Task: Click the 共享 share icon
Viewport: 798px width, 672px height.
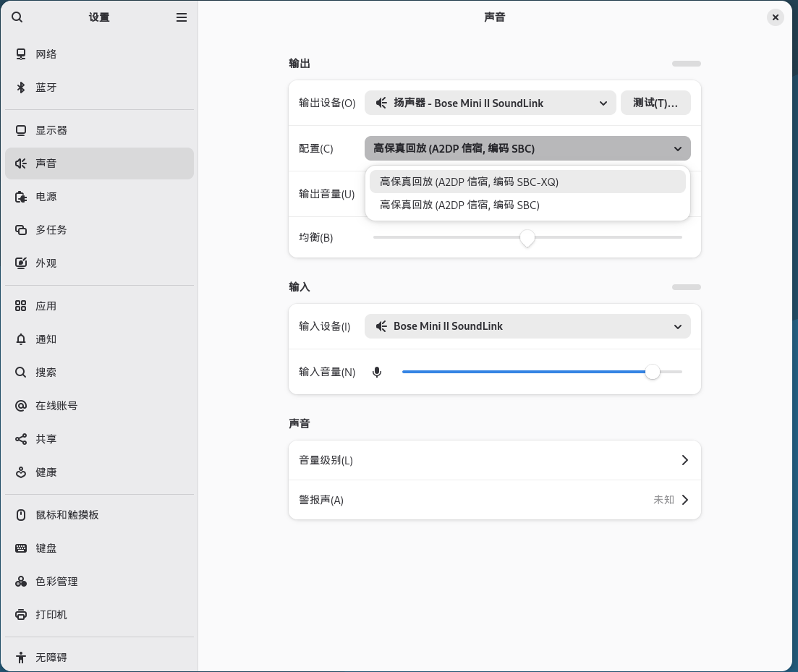Action: click(x=21, y=439)
